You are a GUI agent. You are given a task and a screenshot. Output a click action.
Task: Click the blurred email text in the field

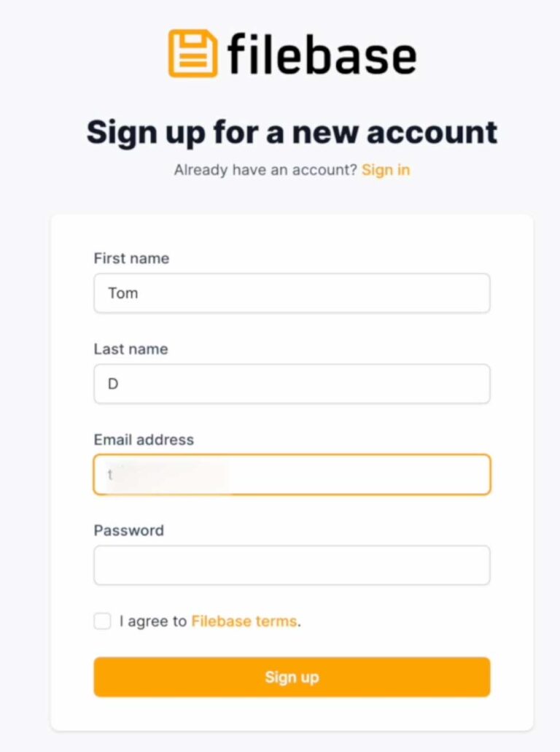tap(167, 475)
